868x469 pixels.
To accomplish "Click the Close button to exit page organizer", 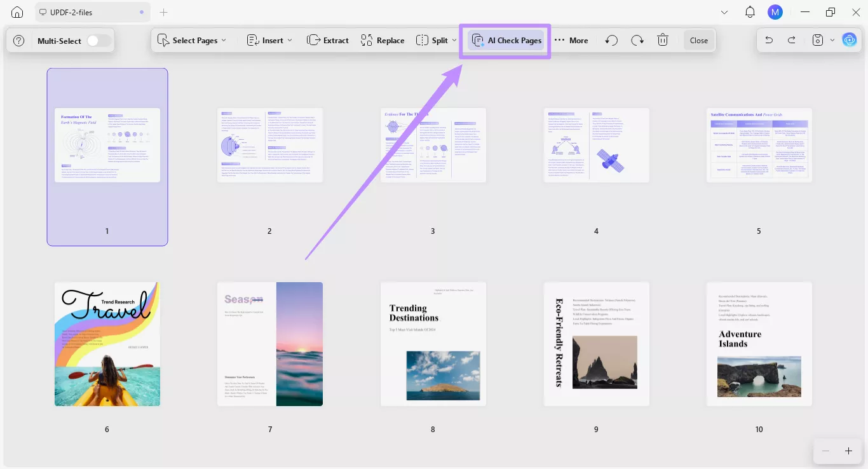I will 698,40.
